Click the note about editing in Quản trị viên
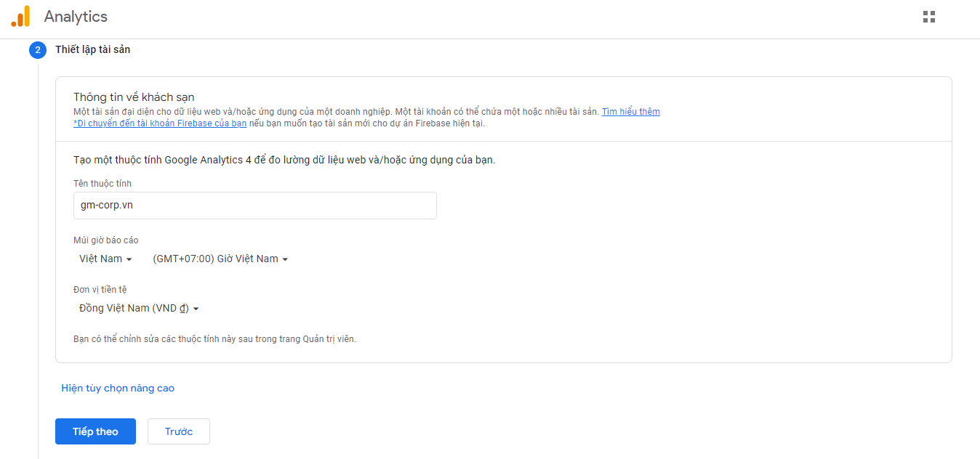This screenshot has width=980, height=459. (215, 339)
